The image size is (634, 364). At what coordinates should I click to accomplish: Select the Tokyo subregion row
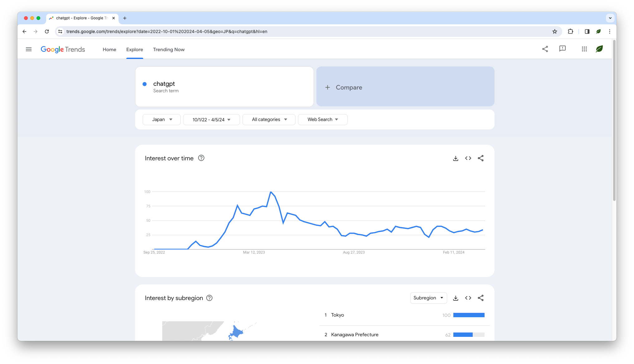coord(404,315)
